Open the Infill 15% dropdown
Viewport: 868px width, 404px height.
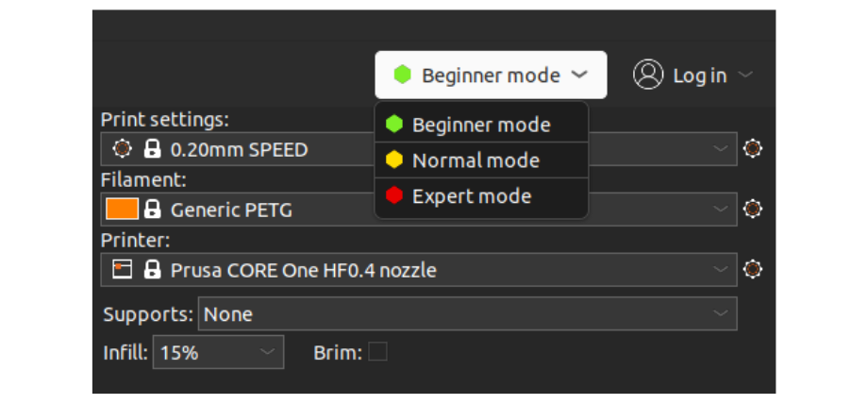click(218, 352)
